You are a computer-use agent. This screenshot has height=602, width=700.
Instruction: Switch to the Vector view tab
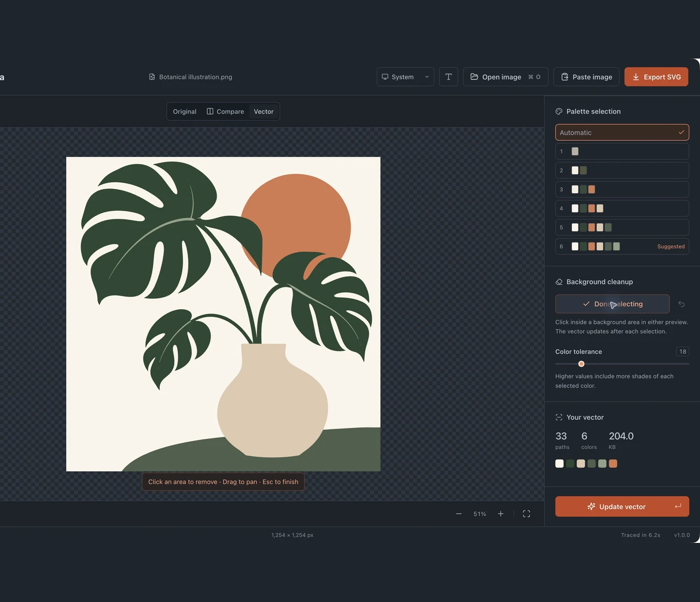pos(264,112)
